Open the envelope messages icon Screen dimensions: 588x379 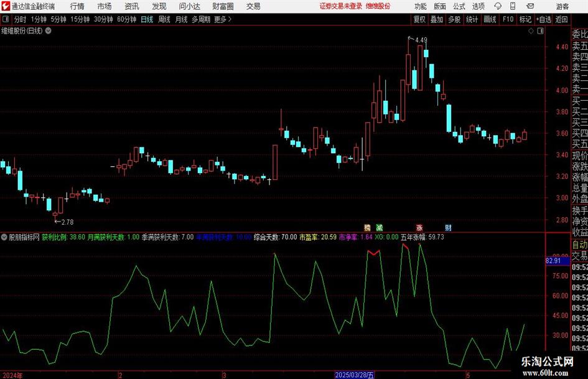530,6
